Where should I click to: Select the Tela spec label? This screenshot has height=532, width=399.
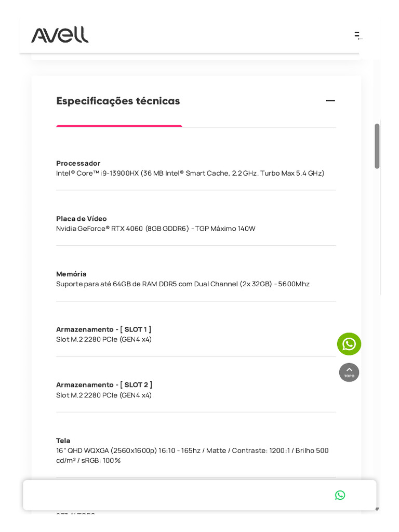click(x=63, y=441)
